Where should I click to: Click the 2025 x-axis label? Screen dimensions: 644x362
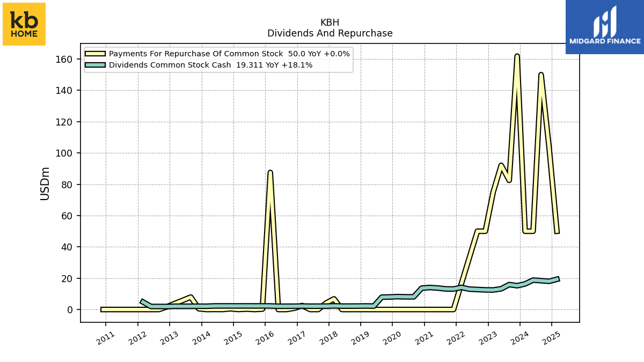[x=551, y=338]
